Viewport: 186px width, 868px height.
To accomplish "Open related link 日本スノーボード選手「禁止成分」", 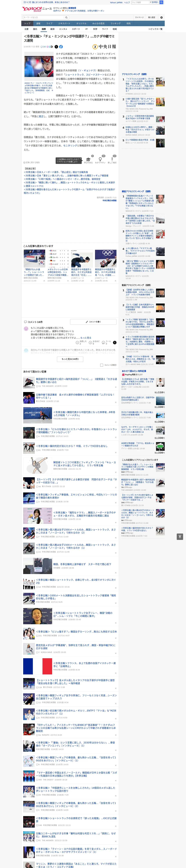I will [56, 172].
